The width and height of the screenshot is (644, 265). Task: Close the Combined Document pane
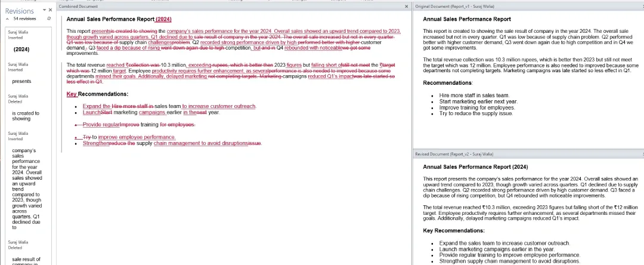click(x=407, y=7)
